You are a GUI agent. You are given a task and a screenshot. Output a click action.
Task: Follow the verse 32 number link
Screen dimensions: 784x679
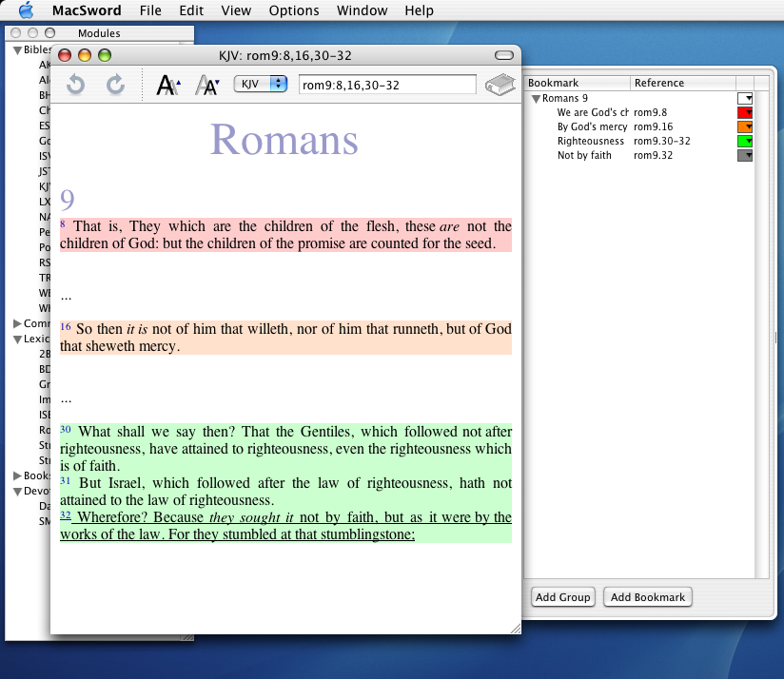pos(66,514)
